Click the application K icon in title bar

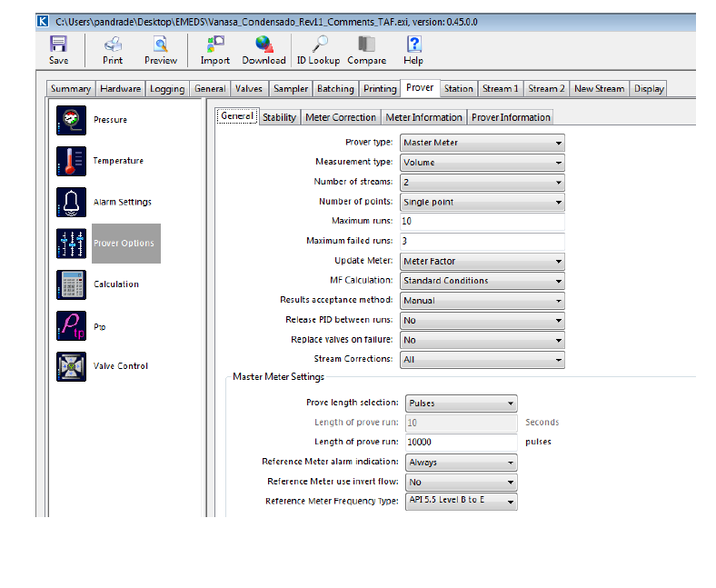(43, 21)
